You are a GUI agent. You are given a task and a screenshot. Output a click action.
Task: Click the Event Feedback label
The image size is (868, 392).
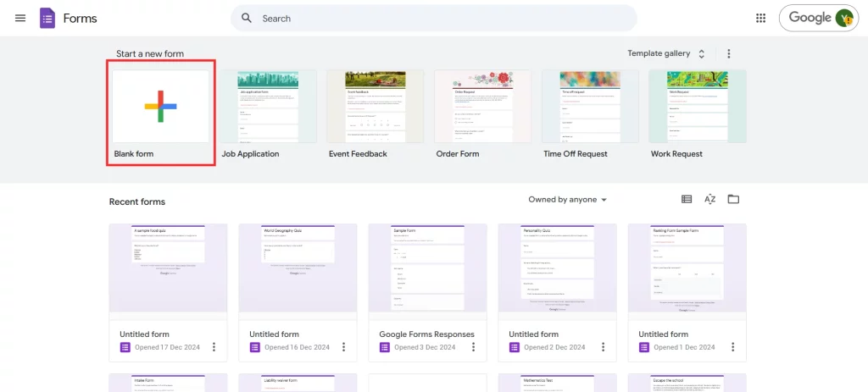click(x=358, y=154)
